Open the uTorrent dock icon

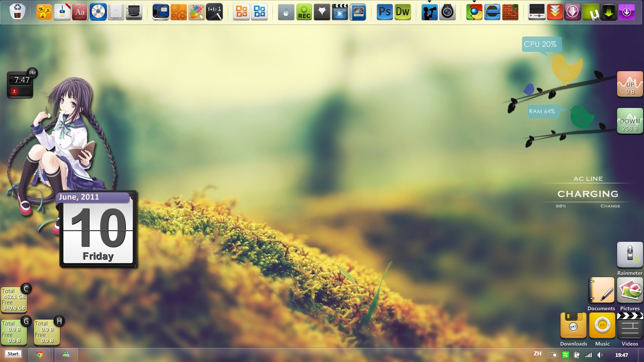591,12
